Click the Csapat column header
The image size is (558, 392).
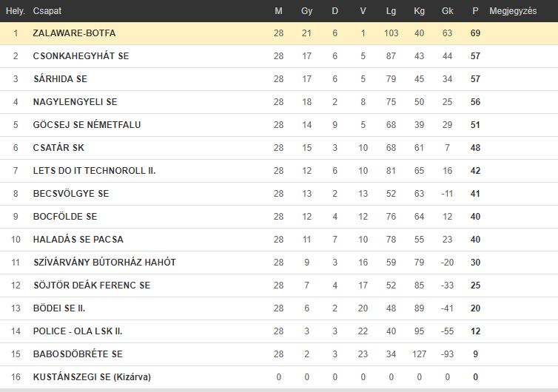(x=47, y=11)
